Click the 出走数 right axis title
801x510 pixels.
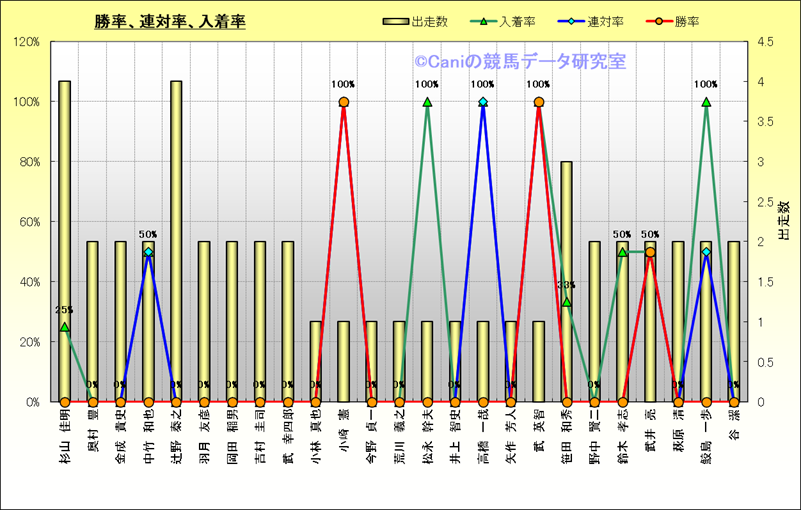[x=784, y=221]
